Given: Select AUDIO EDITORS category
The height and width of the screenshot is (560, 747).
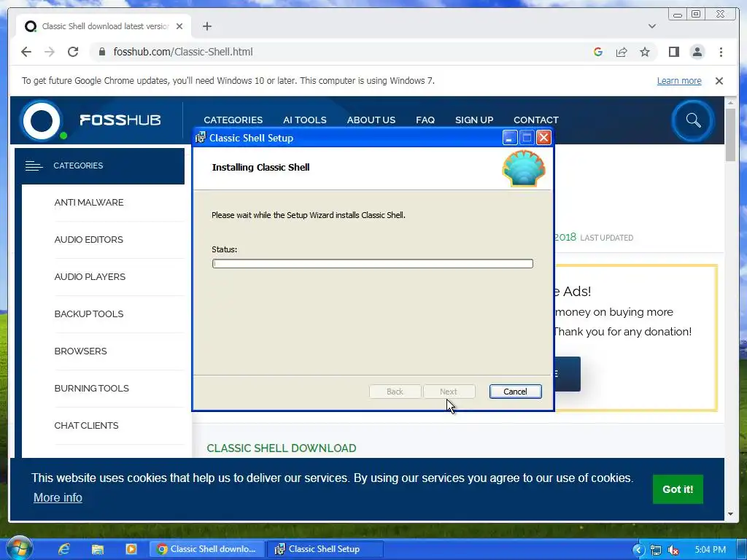Looking at the screenshot, I should coord(88,239).
